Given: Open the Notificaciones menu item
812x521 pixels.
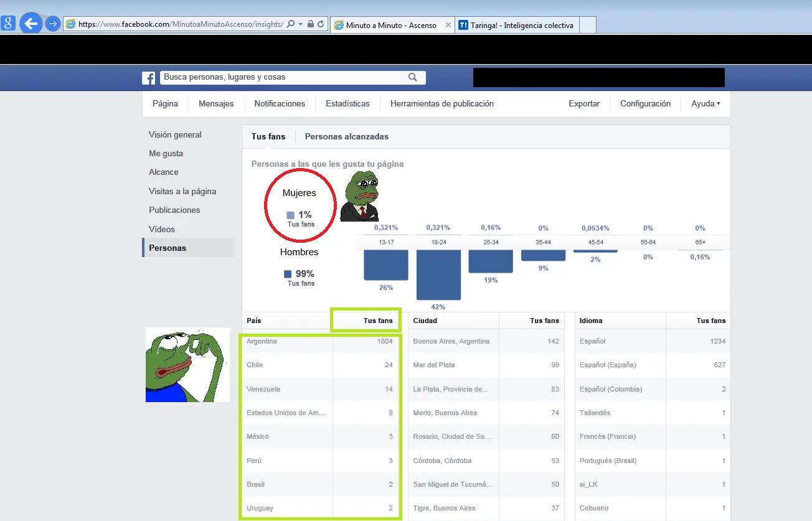Looking at the screenshot, I should coord(280,104).
